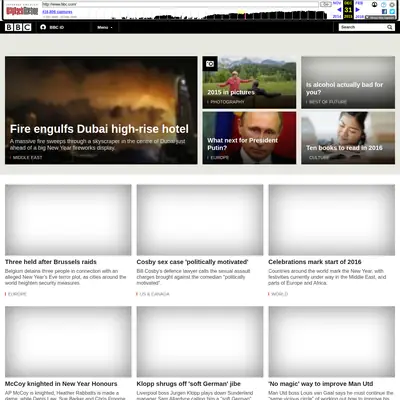Select highlighted marker on capture timeline
400x400 pixels.
[245, 15]
